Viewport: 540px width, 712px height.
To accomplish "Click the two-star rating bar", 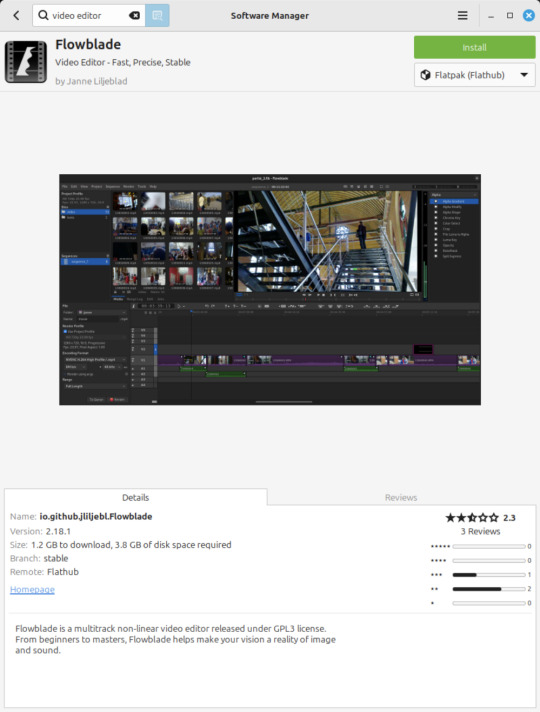I will click(489, 589).
